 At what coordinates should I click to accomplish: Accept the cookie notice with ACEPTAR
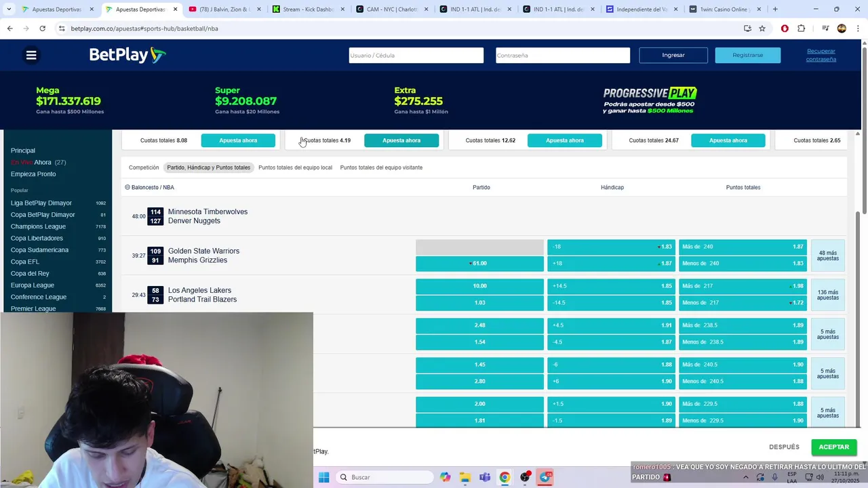click(x=834, y=447)
